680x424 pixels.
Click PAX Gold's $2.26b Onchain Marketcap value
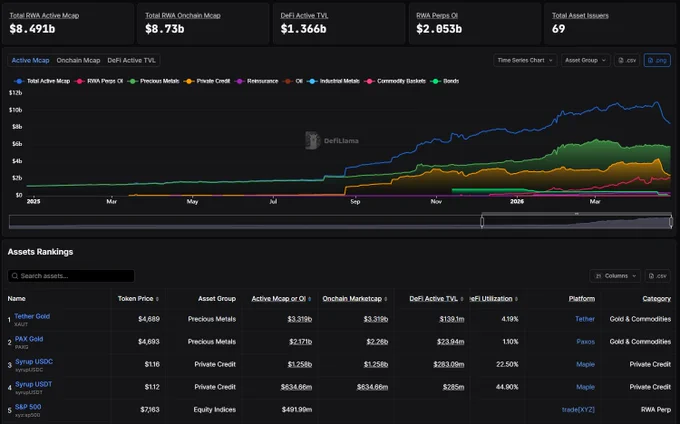coord(377,342)
